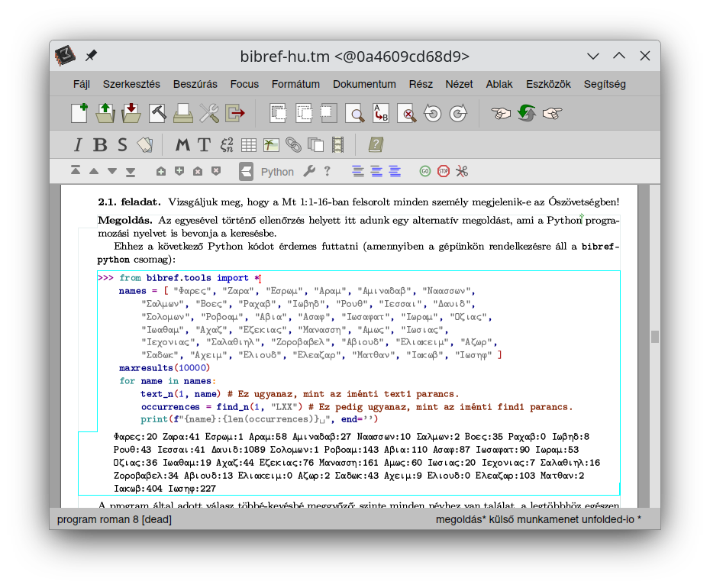
Task: Click the New document icon
Action: [x=79, y=114]
